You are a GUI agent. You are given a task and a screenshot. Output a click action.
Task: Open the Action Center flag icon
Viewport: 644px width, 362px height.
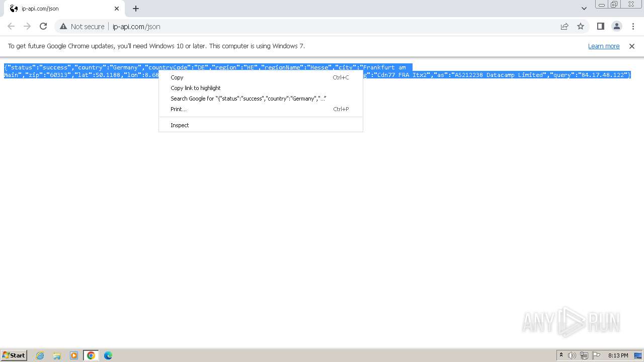point(596,355)
